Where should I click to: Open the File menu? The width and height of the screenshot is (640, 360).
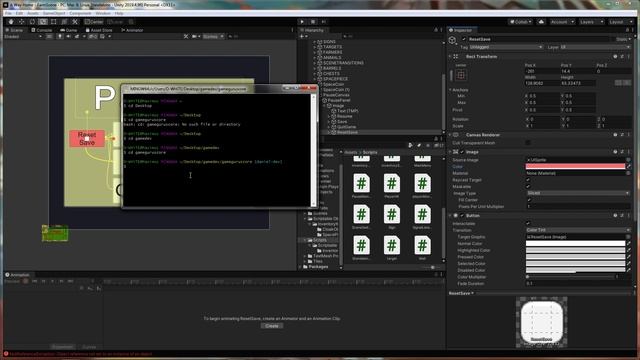(8, 13)
